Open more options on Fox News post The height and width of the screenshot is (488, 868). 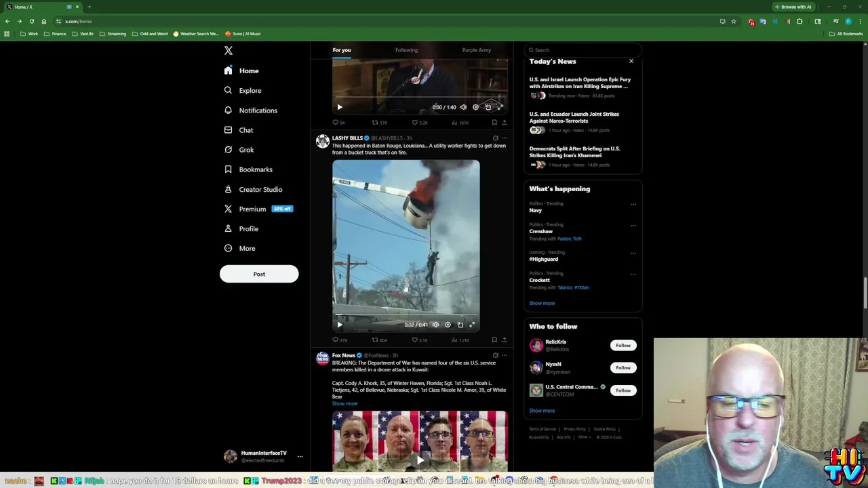click(x=504, y=355)
